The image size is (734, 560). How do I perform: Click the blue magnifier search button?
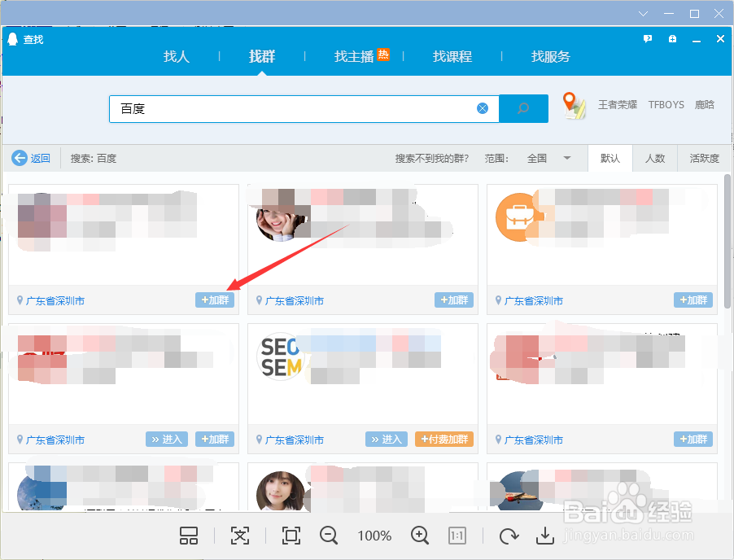coord(523,108)
